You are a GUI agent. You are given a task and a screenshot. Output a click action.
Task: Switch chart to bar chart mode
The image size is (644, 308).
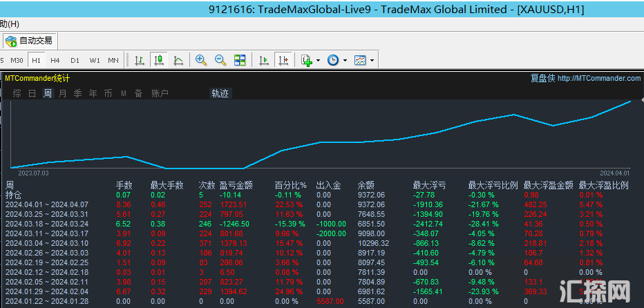[140, 61]
